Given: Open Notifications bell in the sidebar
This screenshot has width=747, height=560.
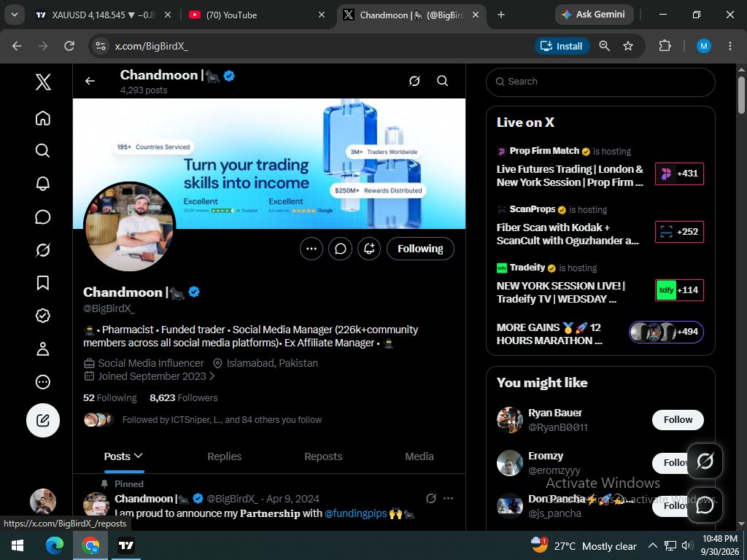Looking at the screenshot, I should click(43, 183).
